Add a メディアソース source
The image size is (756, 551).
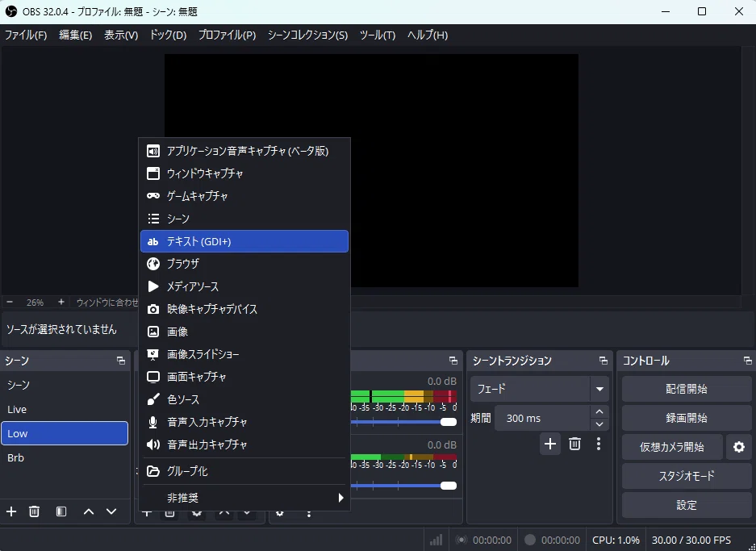244,286
